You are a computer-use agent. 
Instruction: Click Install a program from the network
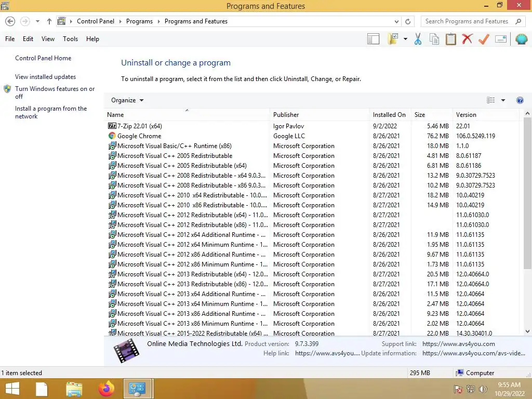tap(51, 112)
